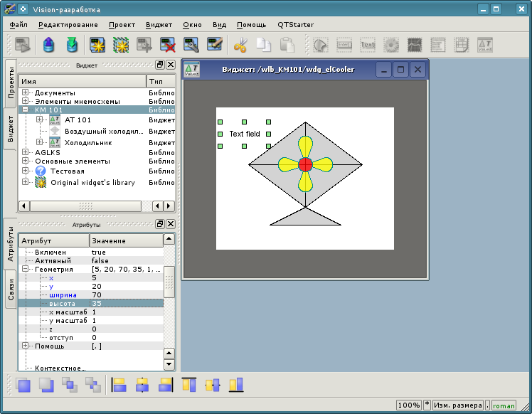This screenshot has height=414, width=532.
Task: Click the scissors cut icon in toolbar
Action: pos(240,45)
